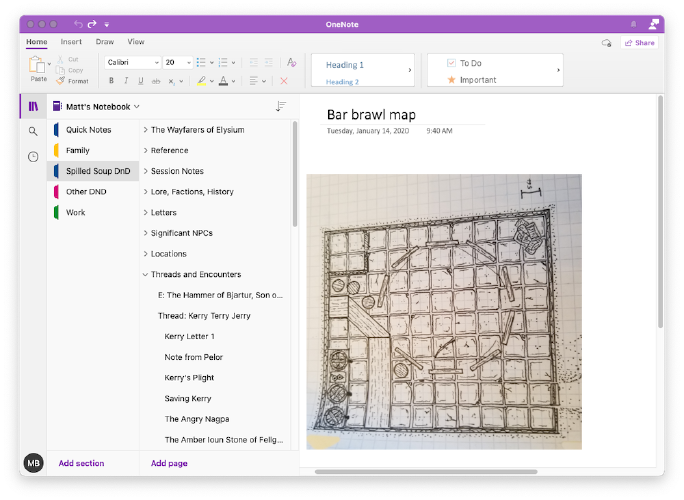Image resolution: width=684 pixels, height=500 pixels.
Task: Click the red X delete icon
Action: 284,81
